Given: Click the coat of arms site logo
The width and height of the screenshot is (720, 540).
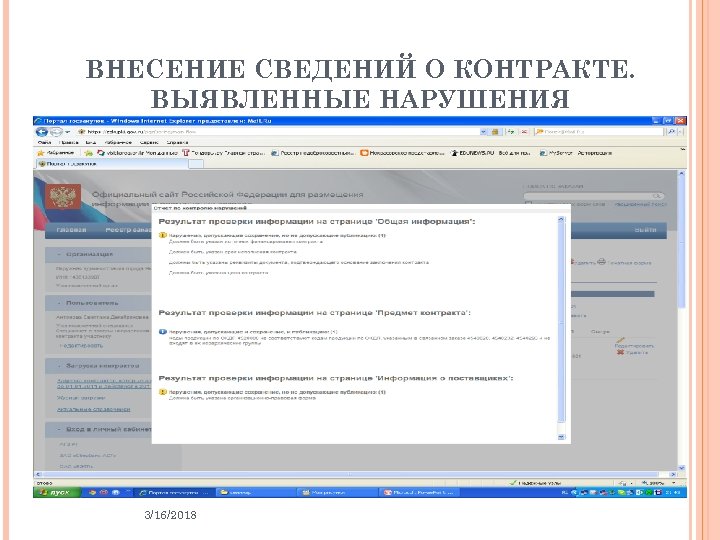Looking at the screenshot, I should 62,197.
